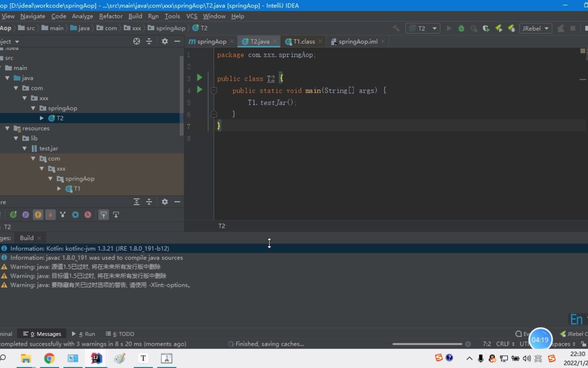Click the locate file crosshair icon
The image size is (588, 368).
pyautogui.click(x=136, y=41)
